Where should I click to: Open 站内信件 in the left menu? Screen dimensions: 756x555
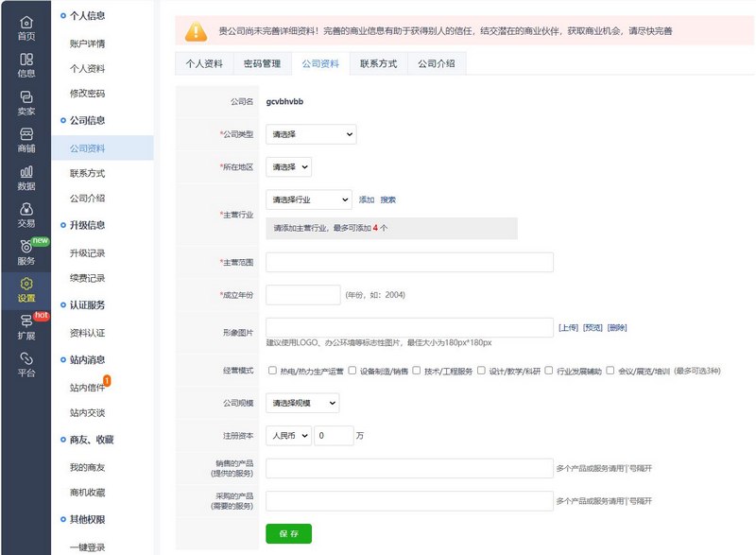point(87,388)
